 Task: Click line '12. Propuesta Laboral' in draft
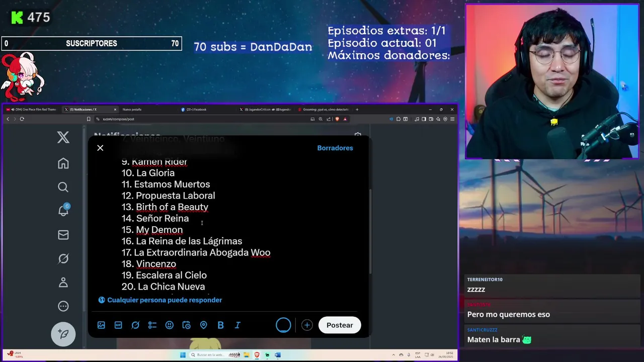tap(168, 196)
